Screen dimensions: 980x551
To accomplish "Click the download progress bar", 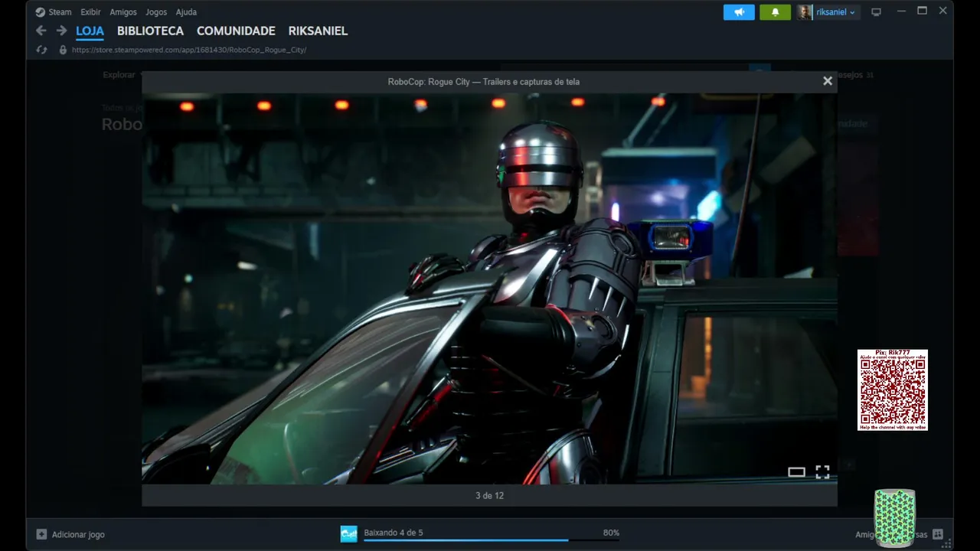I will (492, 540).
